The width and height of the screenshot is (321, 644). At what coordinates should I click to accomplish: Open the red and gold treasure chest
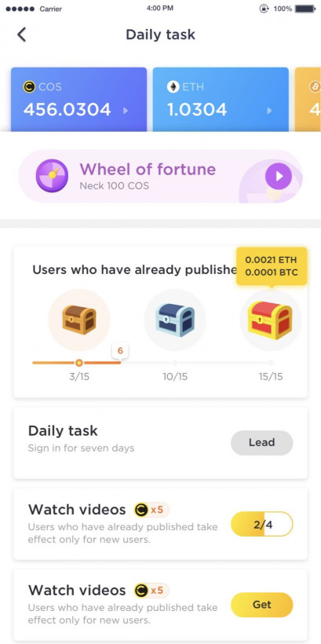coord(271,320)
